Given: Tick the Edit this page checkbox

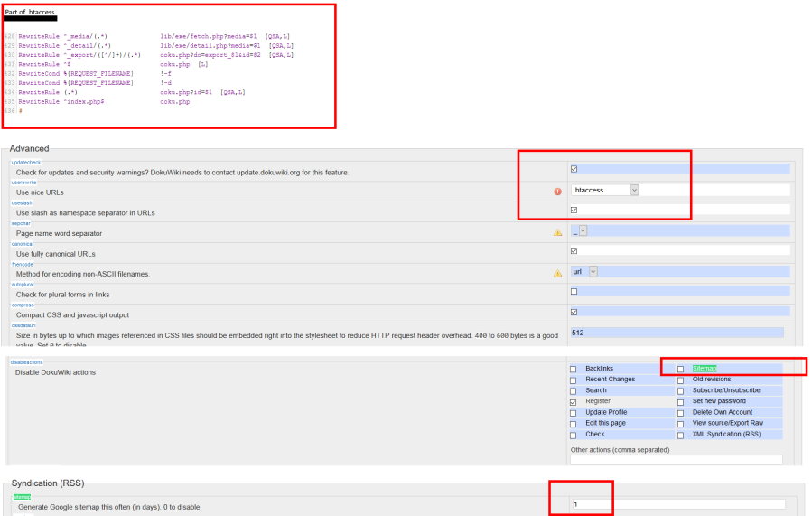Looking at the screenshot, I should pyautogui.click(x=574, y=425).
